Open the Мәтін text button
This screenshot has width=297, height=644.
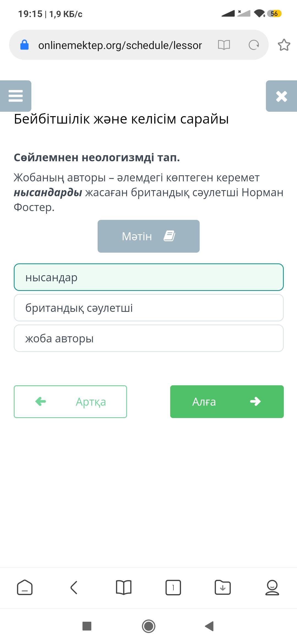coord(148,236)
